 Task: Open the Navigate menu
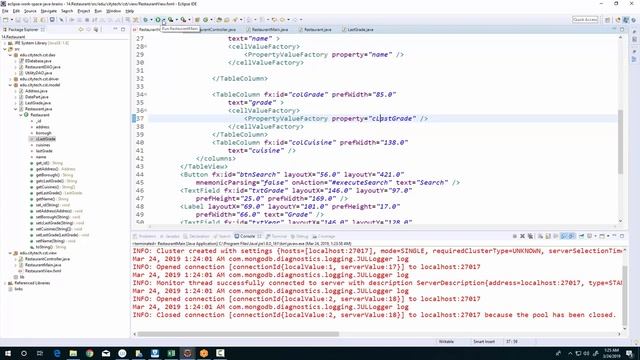[x=49, y=11]
